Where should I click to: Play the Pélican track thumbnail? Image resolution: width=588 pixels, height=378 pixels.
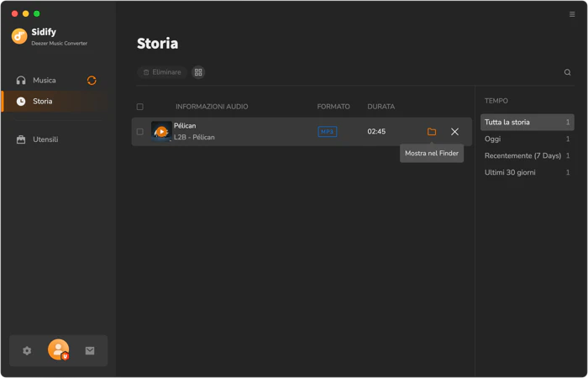(x=161, y=132)
